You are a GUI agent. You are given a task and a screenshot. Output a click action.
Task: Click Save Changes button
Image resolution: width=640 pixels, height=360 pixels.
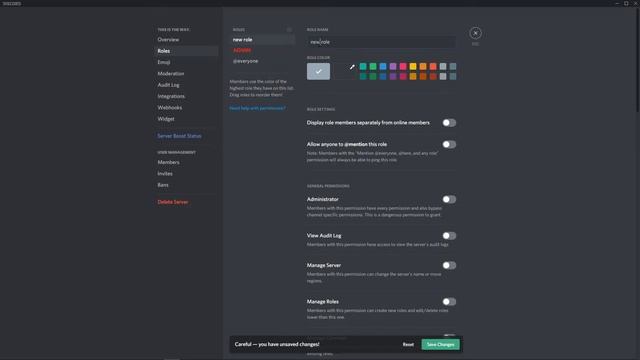point(440,344)
